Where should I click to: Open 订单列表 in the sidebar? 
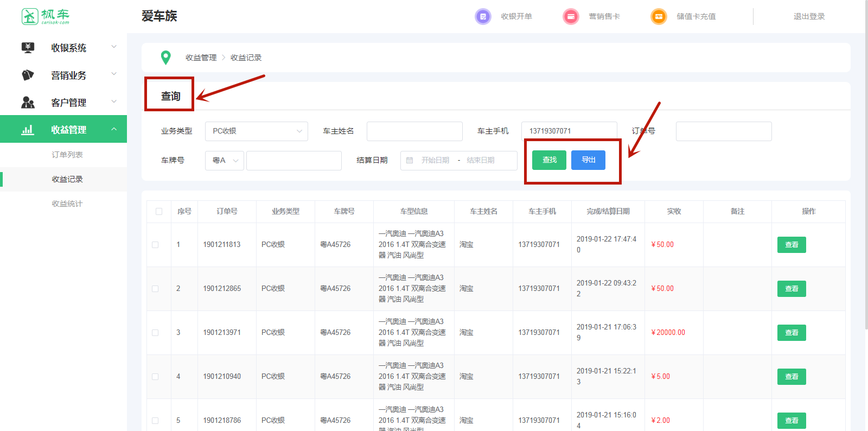(67, 155)
